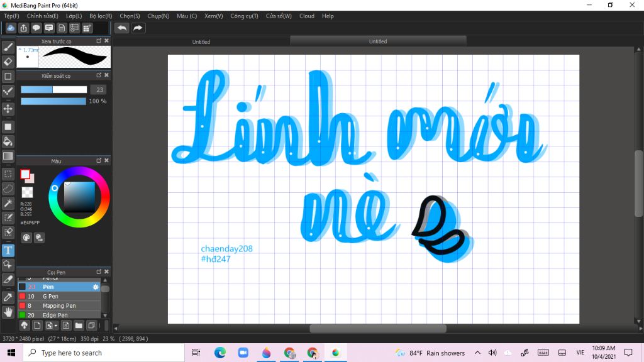
Task: Click the add script brush icon
Action: tap(65, 326)
